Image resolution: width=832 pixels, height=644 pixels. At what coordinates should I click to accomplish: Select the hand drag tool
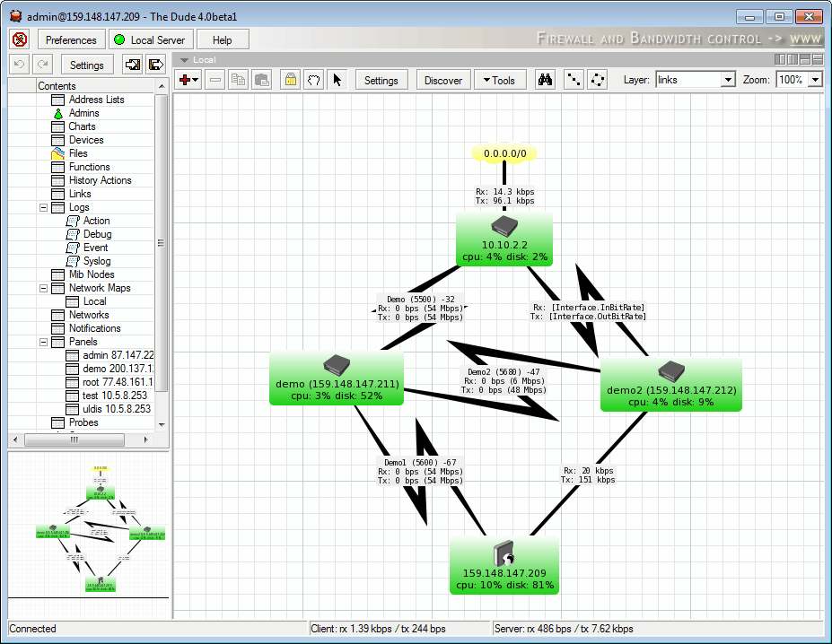pos(314,80)
